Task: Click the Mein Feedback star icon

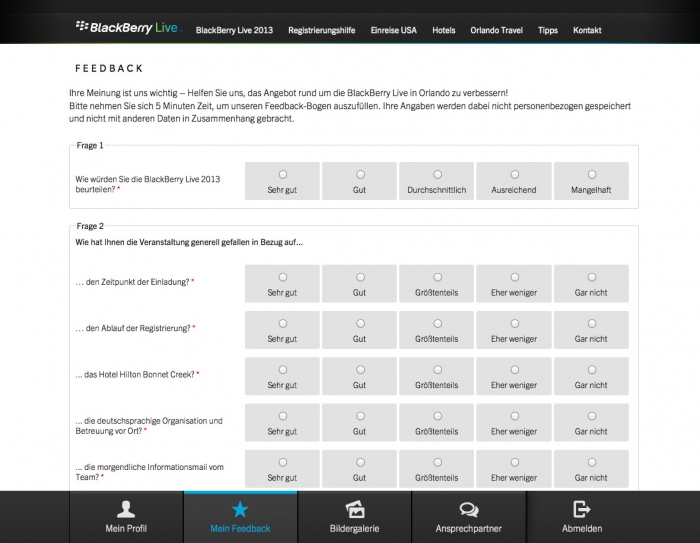Action: 240,509
